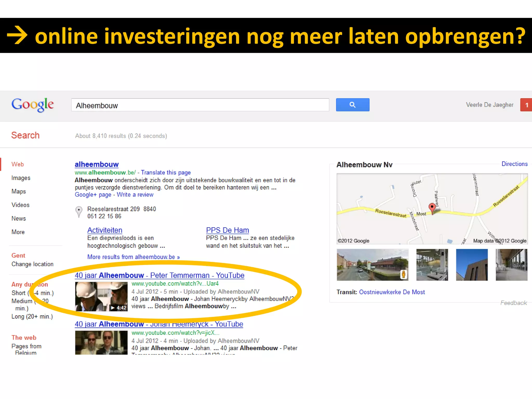Click More results from alheembouw.be
This screenshot has width=532, height=399.
coord(134,257)
